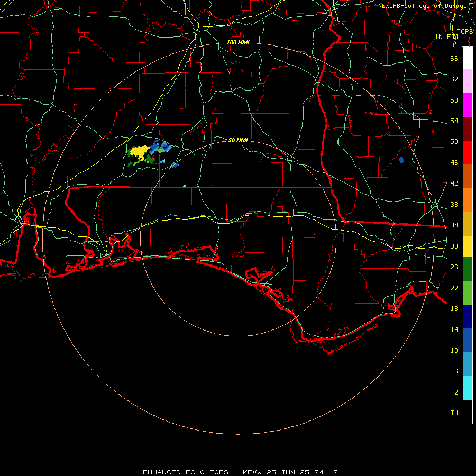Image resolution: width=476 pixels, height=476 pixels.
Task: Click the legend value '6'
Action: [456, 371]
